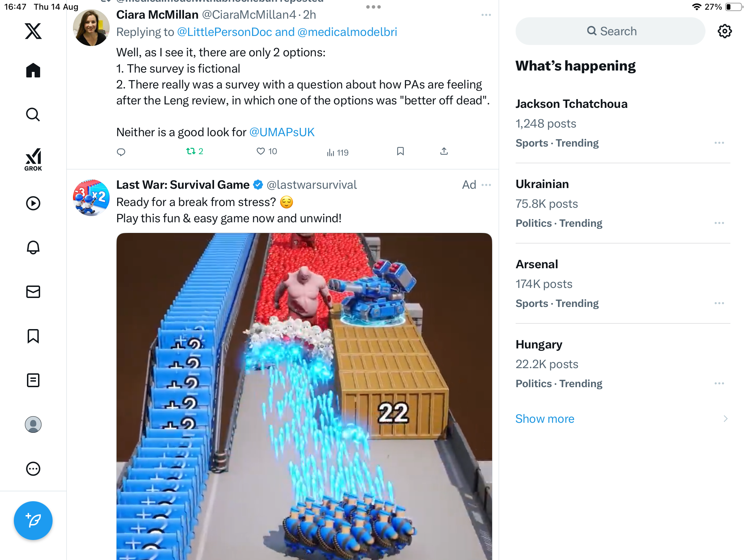Share Ciara McMillan's post

[444, 151]
